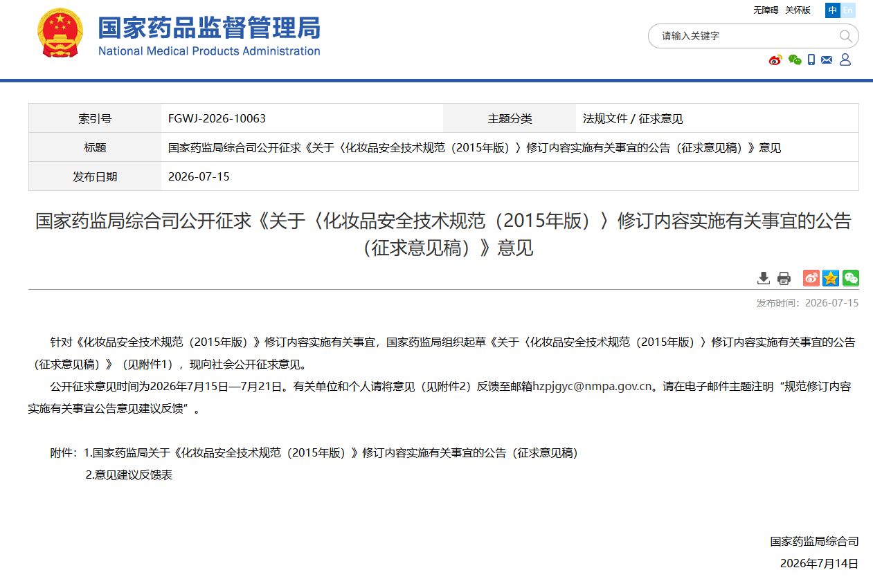Open attachment 2.意见建议反馈表 link

click(x=129, y=475)
